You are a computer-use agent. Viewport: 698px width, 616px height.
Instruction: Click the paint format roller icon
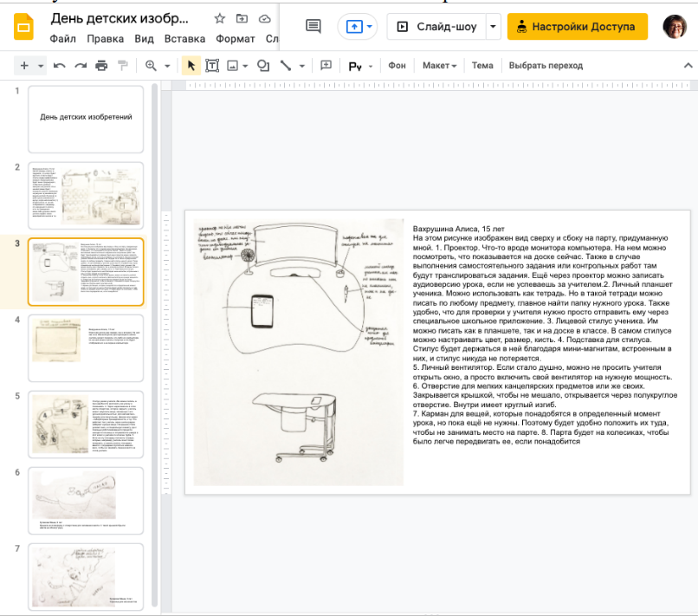tap(122, 66)
